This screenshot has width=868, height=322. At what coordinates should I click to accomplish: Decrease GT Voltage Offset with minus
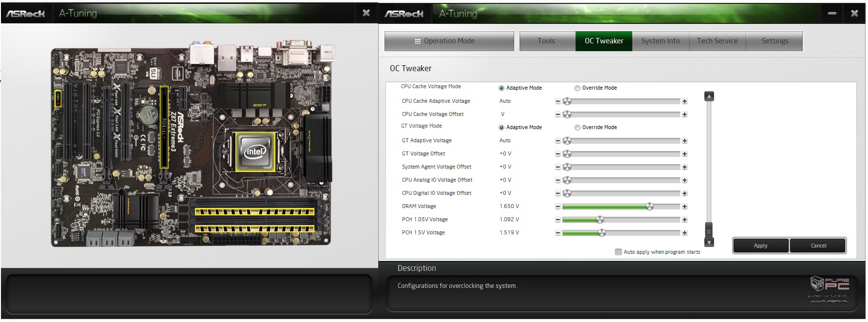tap(558, 154)
